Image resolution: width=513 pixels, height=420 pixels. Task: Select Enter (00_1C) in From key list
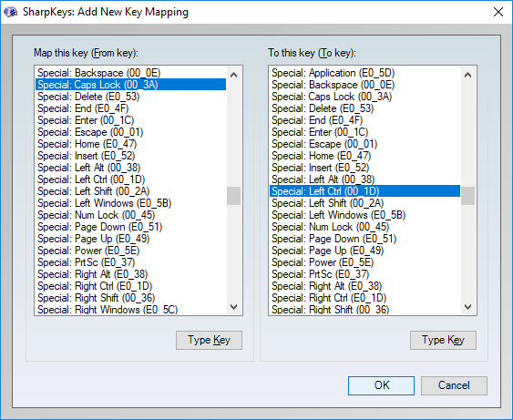[x=130, y=120]
